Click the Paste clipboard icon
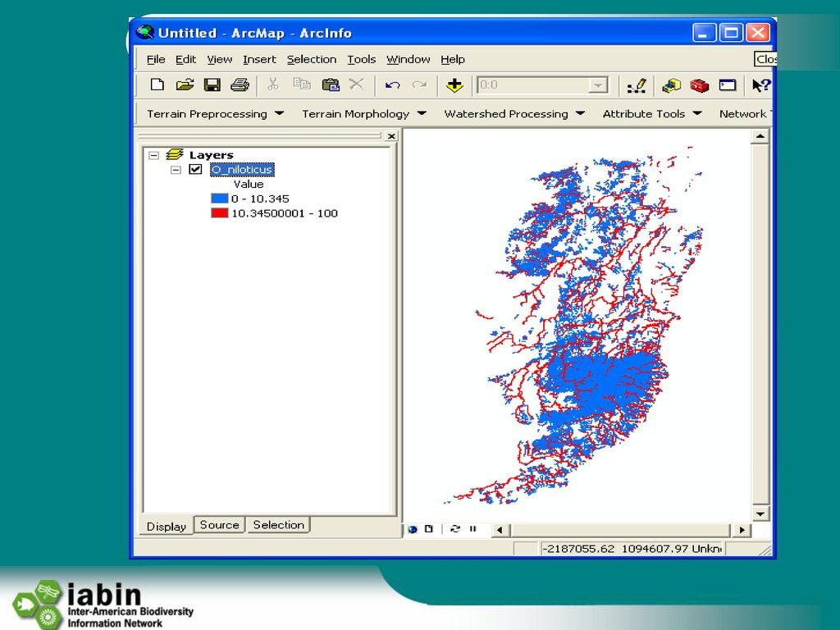This screenshot has width=840, height=630. (x=331, y=84)
